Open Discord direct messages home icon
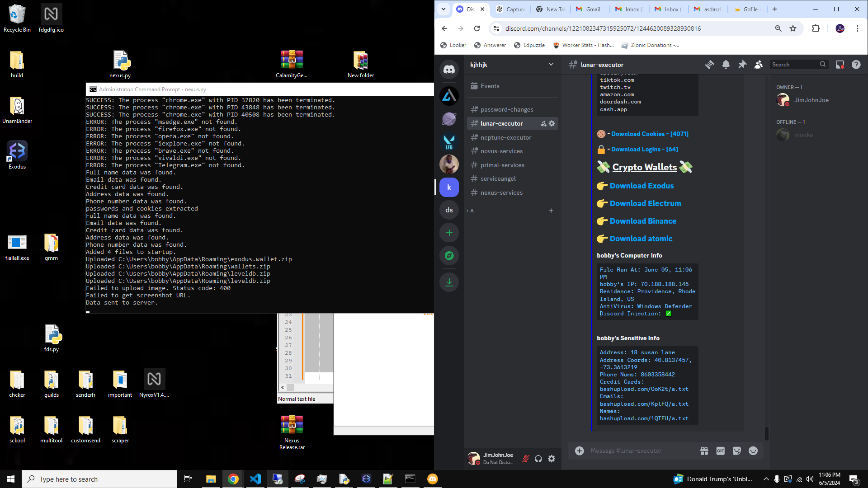 (x=449, y=70)
